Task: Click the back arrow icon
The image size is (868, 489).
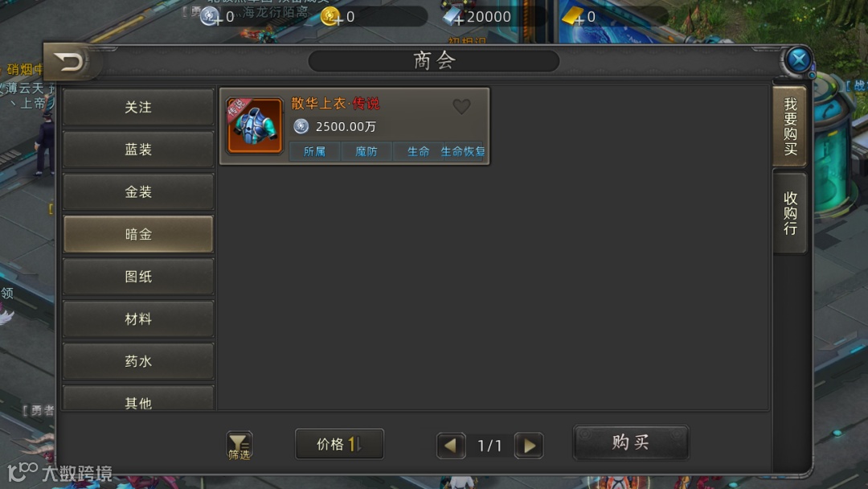Action: click(x=70, y=61)
